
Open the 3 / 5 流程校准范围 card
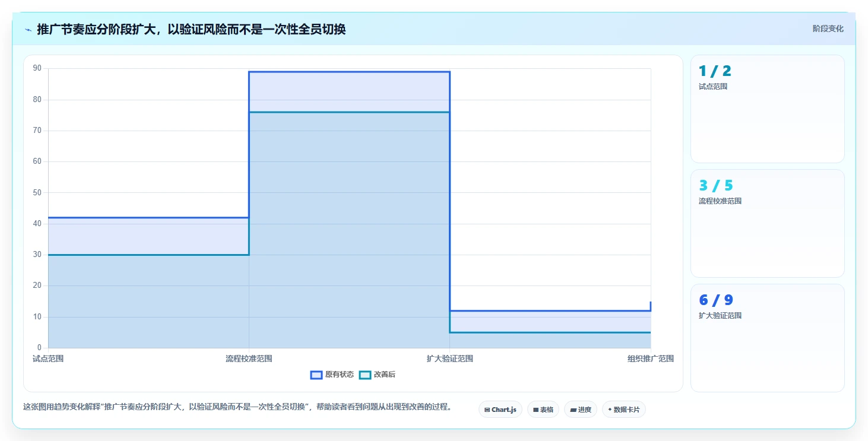[767, 223]
